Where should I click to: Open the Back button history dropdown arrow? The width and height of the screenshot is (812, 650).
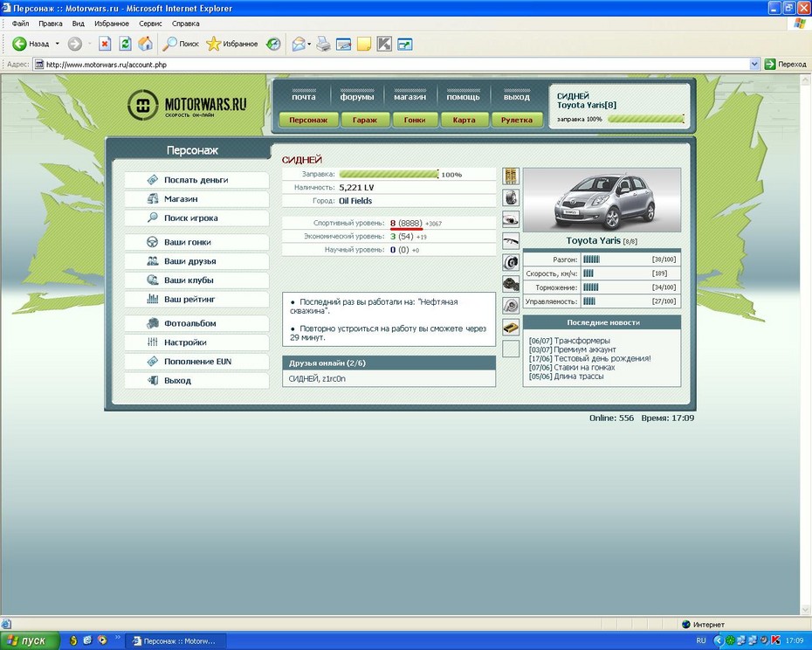[58, 44]
